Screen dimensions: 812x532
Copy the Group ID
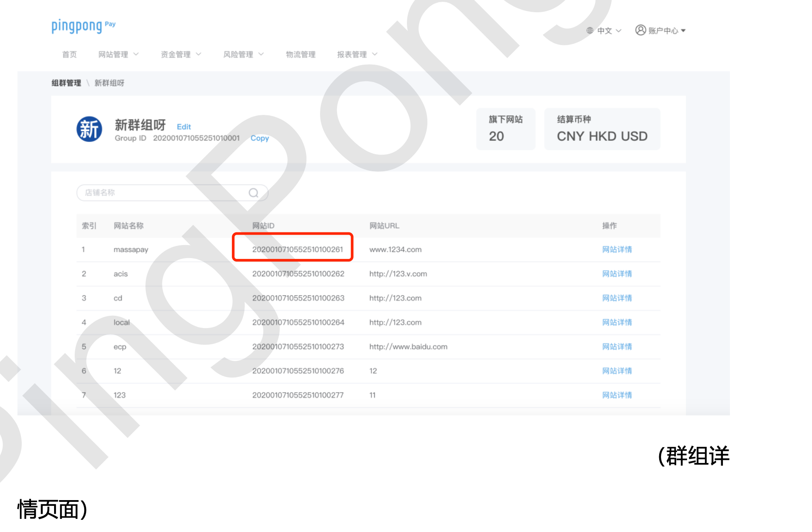pyautogui.click(x=259, y=138)
